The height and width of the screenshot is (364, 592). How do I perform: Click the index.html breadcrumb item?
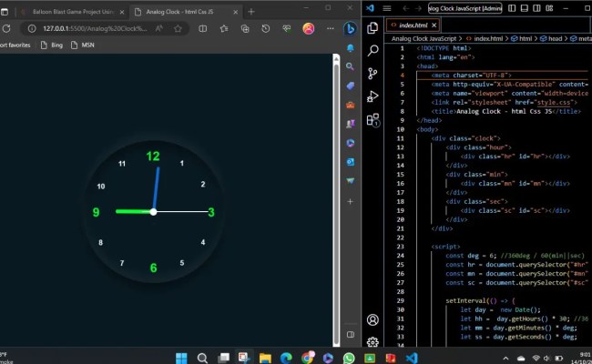coord(485,38)
